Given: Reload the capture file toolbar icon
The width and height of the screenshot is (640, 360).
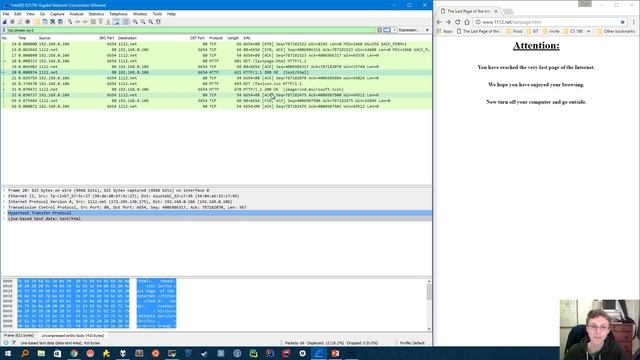Looking at the screenshot, I should click(x=60, y=22).
